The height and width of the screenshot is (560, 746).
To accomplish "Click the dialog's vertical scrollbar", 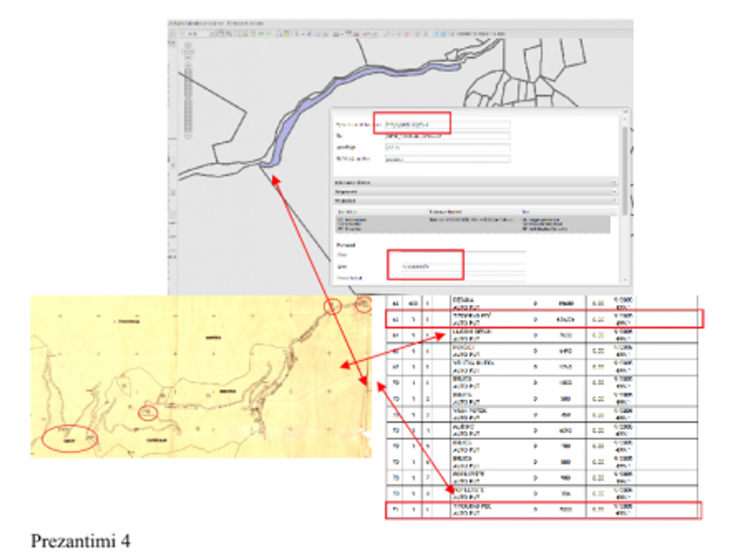I will tap(625, 167).
